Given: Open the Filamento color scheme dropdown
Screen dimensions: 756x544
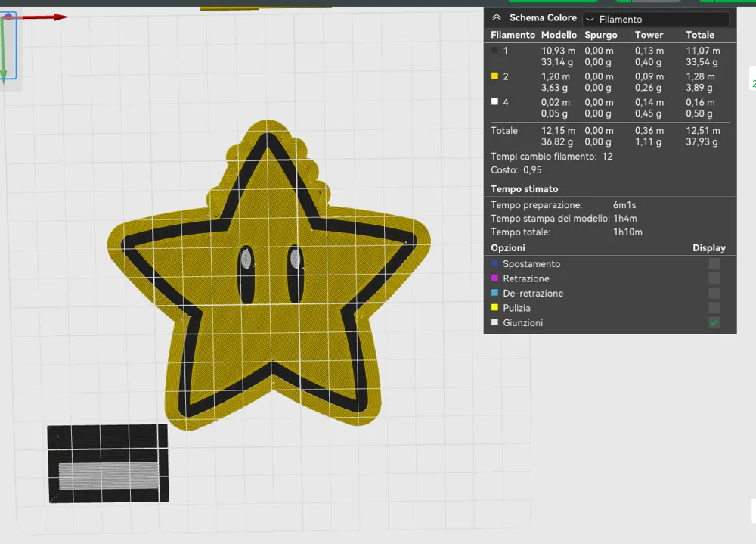Looking at the screenshot, I should pos(655,20).
